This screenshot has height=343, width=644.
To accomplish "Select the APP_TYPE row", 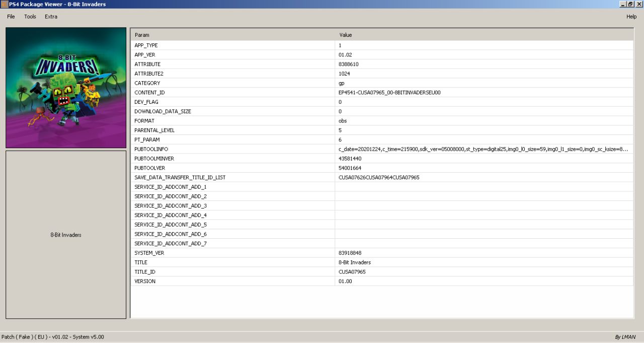I will (382, 45).
